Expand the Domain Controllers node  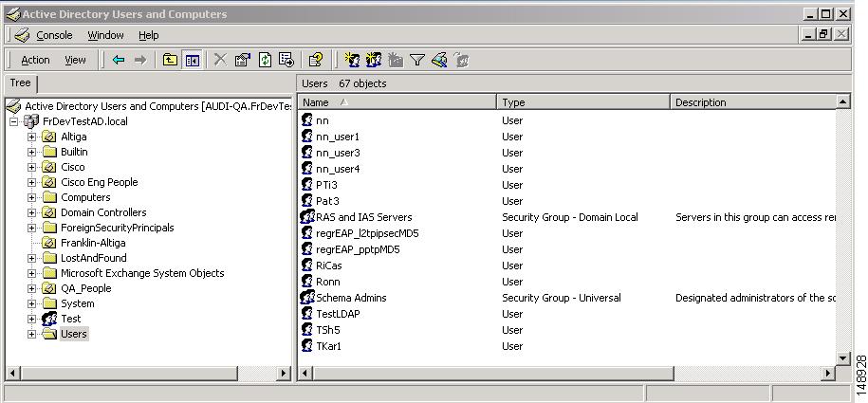coord(31,212)
